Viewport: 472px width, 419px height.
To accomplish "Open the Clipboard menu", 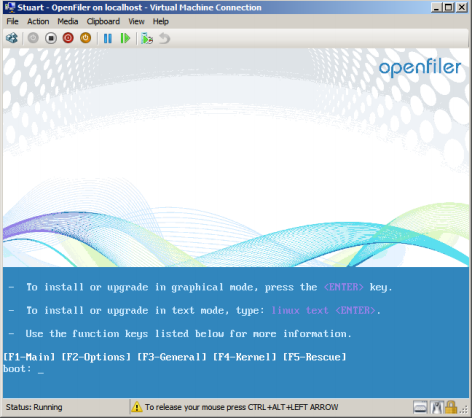I will [x=103, y=22].
